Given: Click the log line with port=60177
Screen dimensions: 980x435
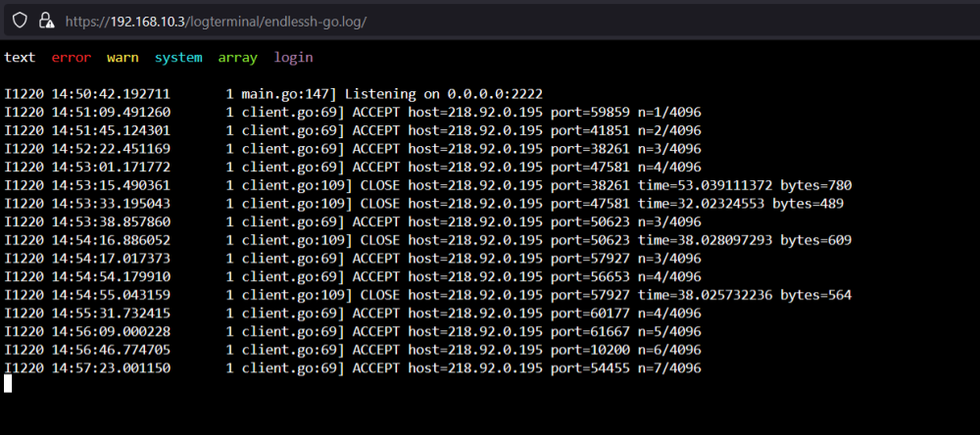Looking at the screenshot, I should [x=353, y=314].
